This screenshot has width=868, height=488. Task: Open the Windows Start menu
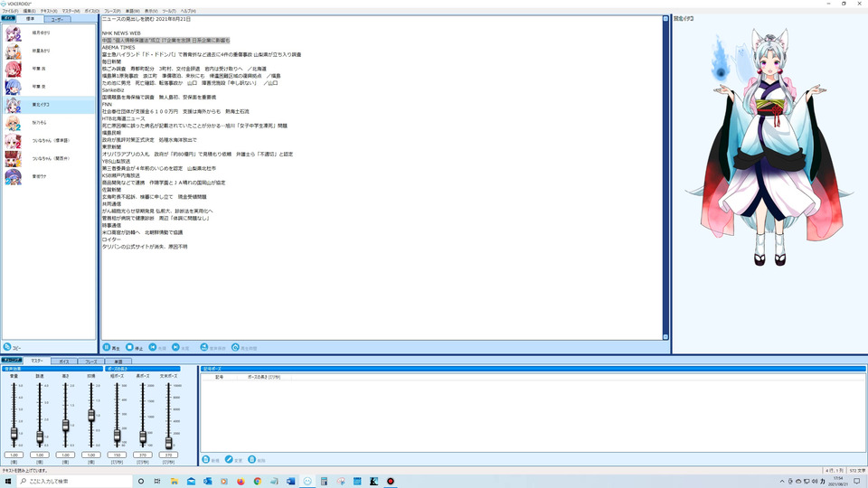coord(8,482)
